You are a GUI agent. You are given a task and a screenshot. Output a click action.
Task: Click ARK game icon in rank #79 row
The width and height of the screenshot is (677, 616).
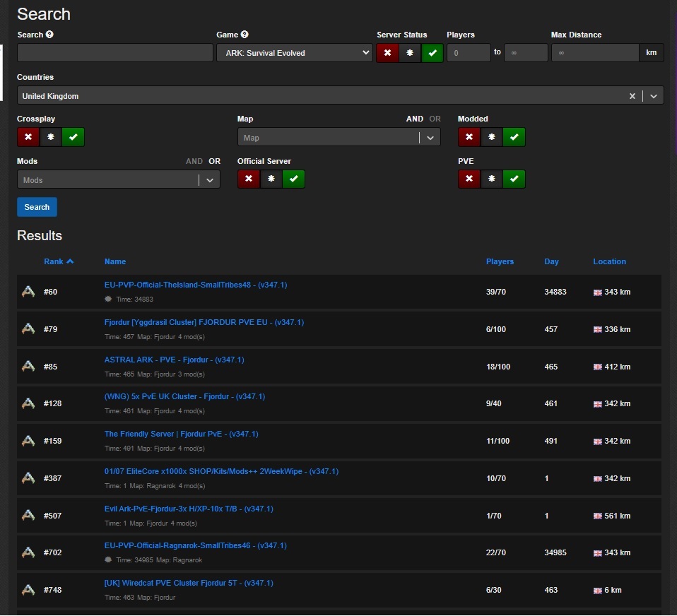click(28, 329)
